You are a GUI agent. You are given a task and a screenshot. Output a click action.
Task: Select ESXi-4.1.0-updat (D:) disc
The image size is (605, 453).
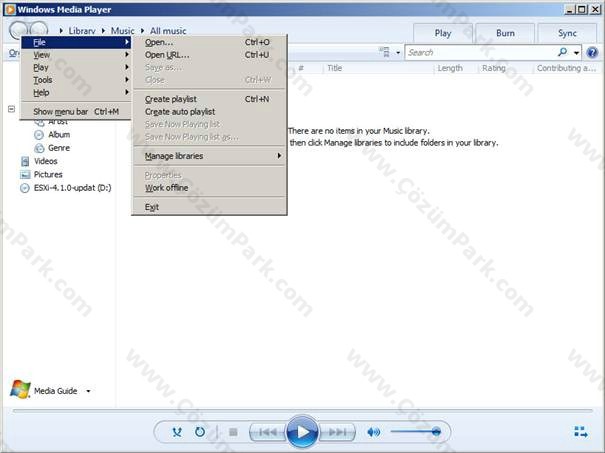[x=73, y=188]
